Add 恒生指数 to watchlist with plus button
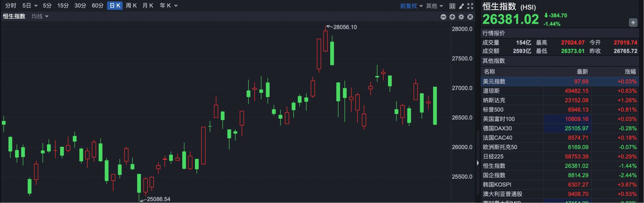 tap(633, 22)
